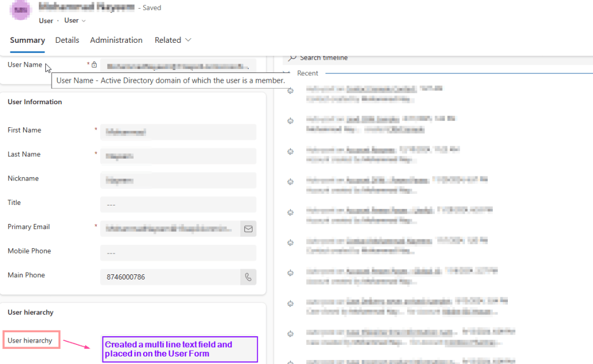
Task: Click the second timeline activity icon
Action: (x=291, y=121)
